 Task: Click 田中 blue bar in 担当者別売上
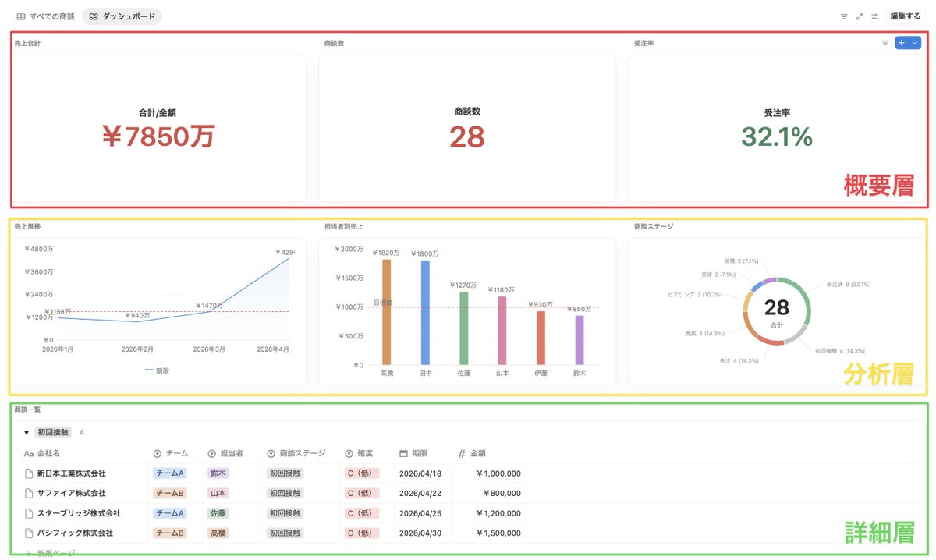point(424,313)
